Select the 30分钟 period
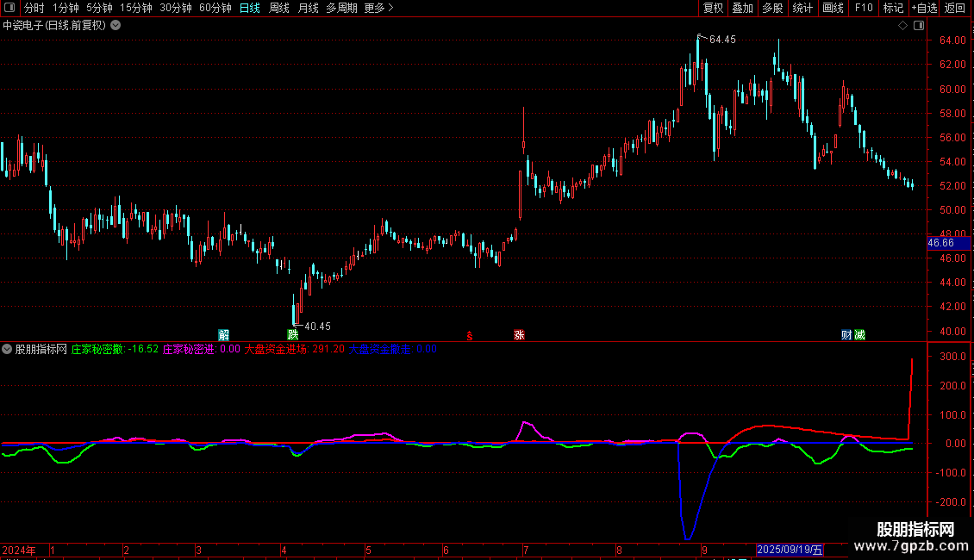Screen dimensions: 974x560 [x=176, y=8]
